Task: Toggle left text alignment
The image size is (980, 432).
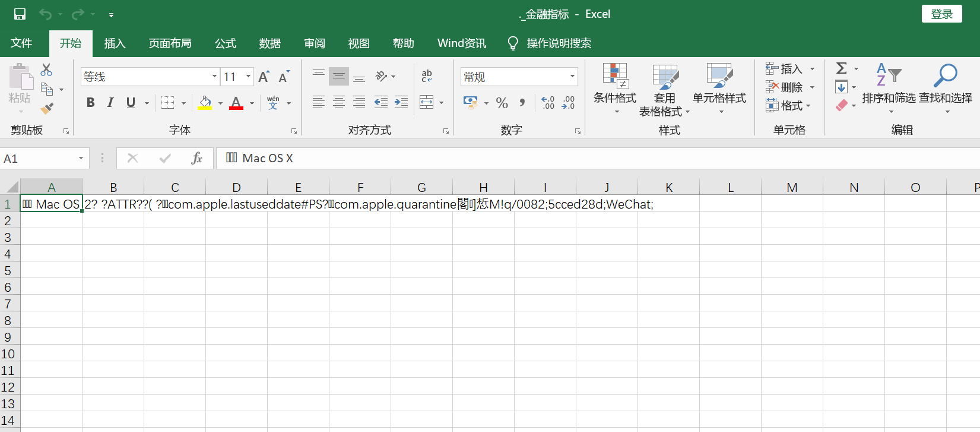Action: [319, 102]
